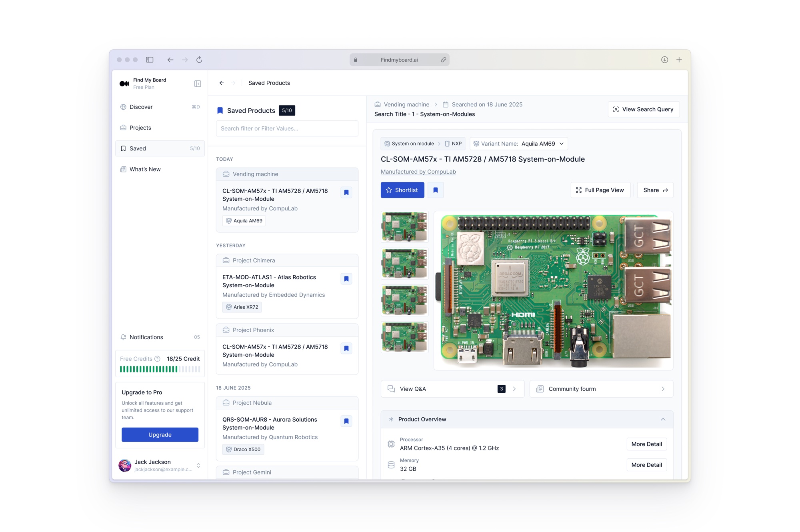This screenshot has height=532, width=800.
Task: Click the Project Nebula header
Action: pos(287,403)
